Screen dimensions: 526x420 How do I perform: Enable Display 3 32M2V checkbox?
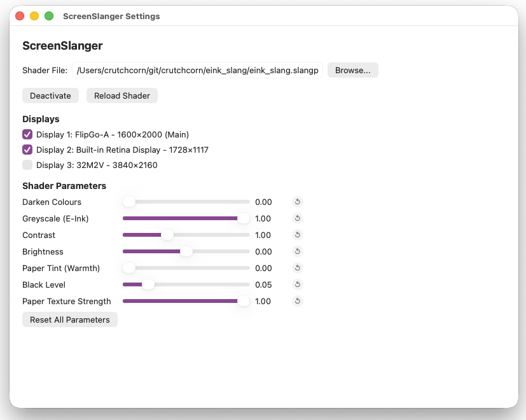click(x=27, y=165)
